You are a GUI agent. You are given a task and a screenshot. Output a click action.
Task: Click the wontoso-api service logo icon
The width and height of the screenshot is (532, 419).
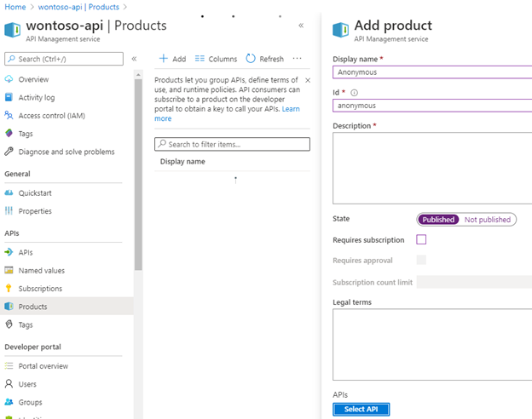tap(13, 30)
